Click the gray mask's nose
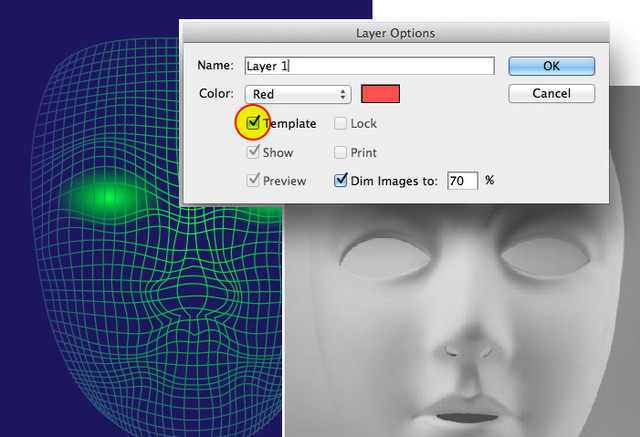 pyautogui.click(x=470, y=340)
